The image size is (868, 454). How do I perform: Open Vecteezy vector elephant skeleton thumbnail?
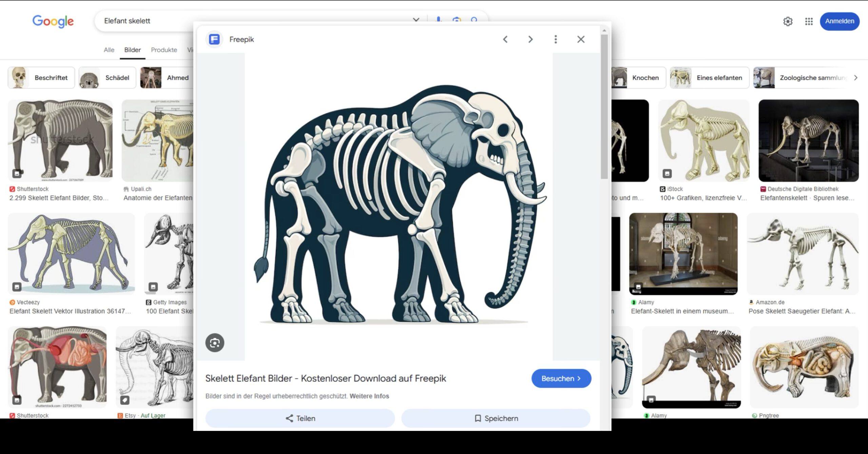pos(71,254)
